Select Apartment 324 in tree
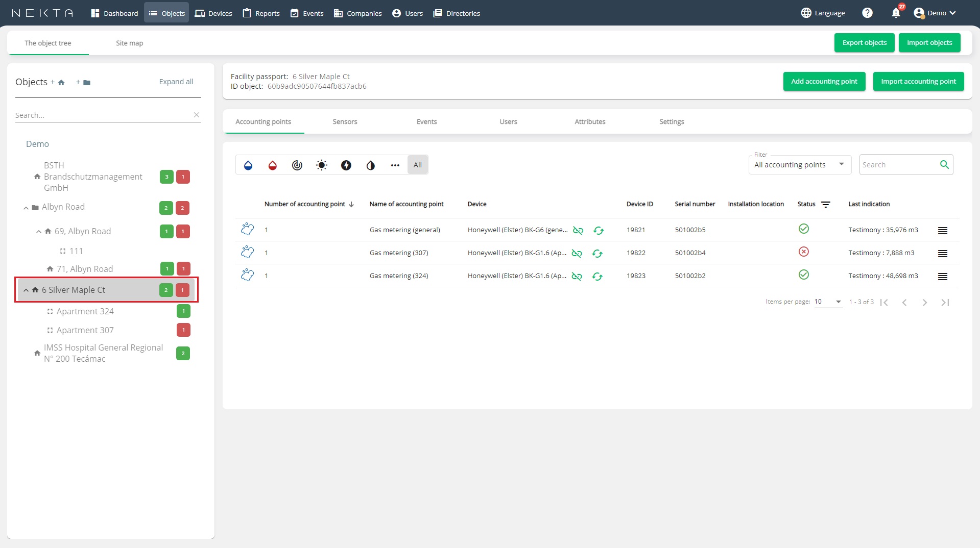This screenshot has width=980, height=548. point(85,311)
